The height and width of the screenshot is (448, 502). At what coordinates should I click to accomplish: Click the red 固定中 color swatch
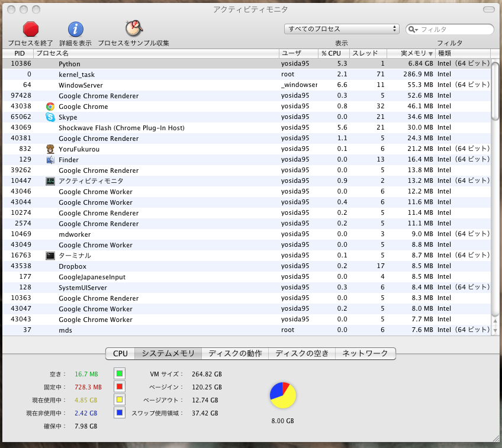120,387
